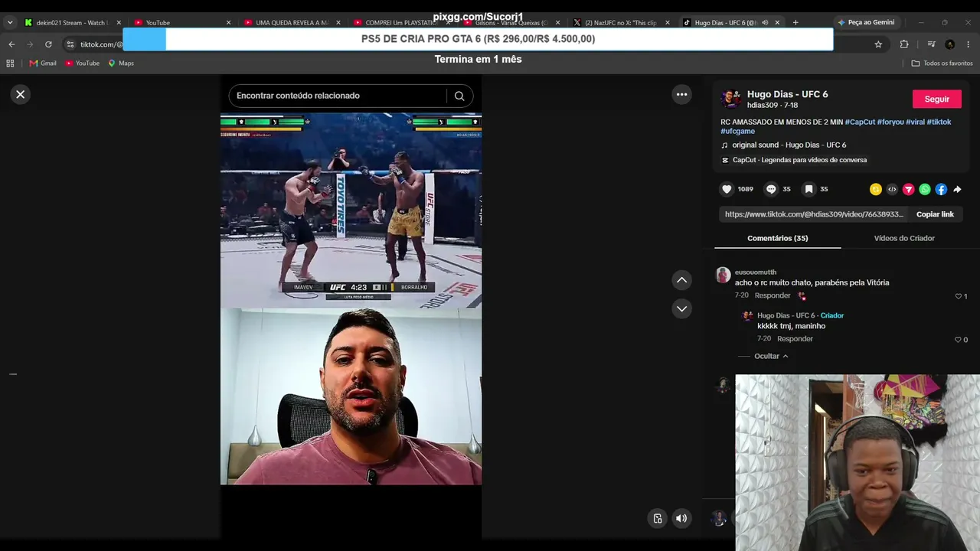
Task: Open the Chrome profile avatar
Action: pos(950,44)
